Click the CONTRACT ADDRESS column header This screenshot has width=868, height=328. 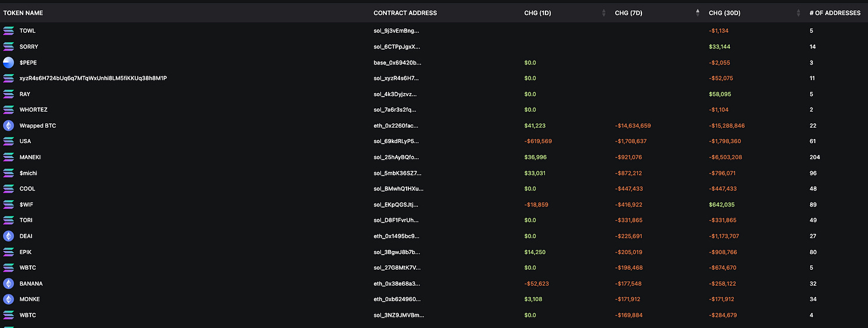405,13
